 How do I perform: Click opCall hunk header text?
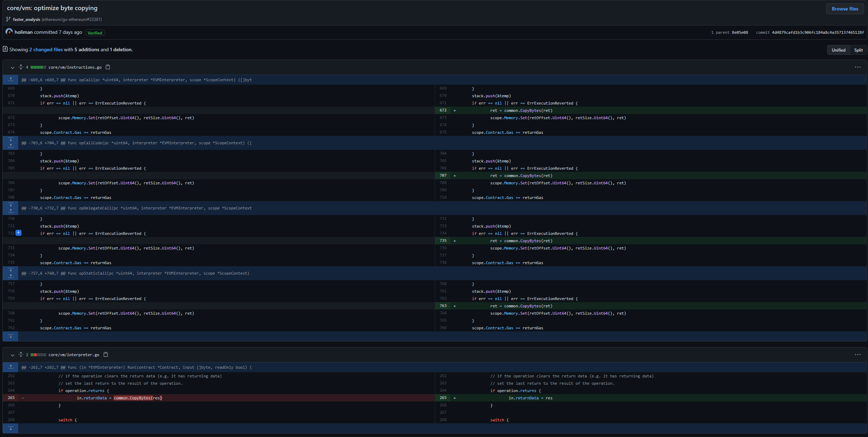(x=137, y=80)
